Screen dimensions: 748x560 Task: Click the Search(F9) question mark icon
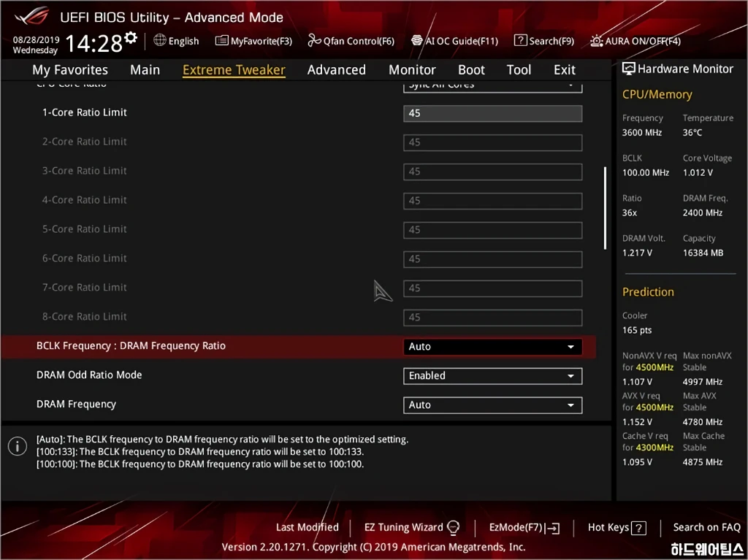click(x=520, y=41)
